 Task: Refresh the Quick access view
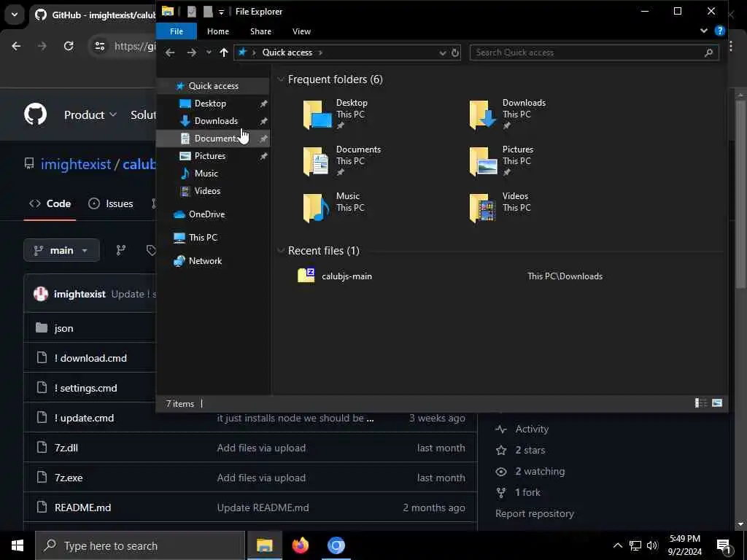(455, 52)
